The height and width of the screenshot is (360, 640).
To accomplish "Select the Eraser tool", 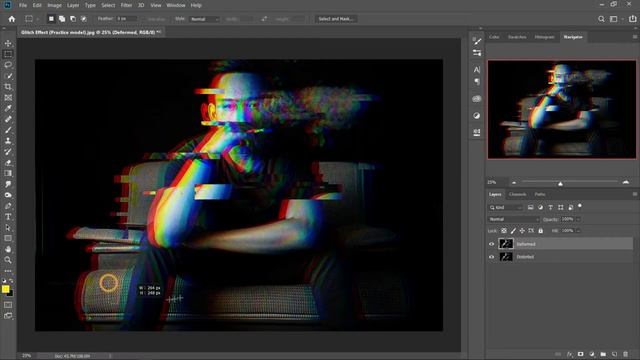I will click(x=8, y=162).
